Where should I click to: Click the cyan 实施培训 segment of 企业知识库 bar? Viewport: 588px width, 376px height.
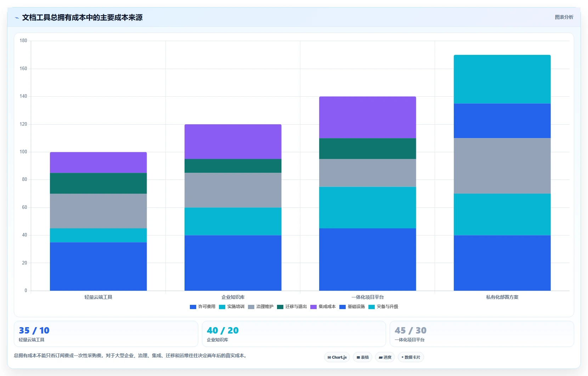pos(233,221)
